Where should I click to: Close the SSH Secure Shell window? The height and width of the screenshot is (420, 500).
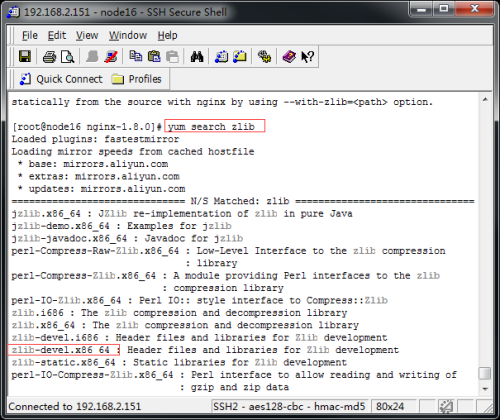tap(474, 9)
